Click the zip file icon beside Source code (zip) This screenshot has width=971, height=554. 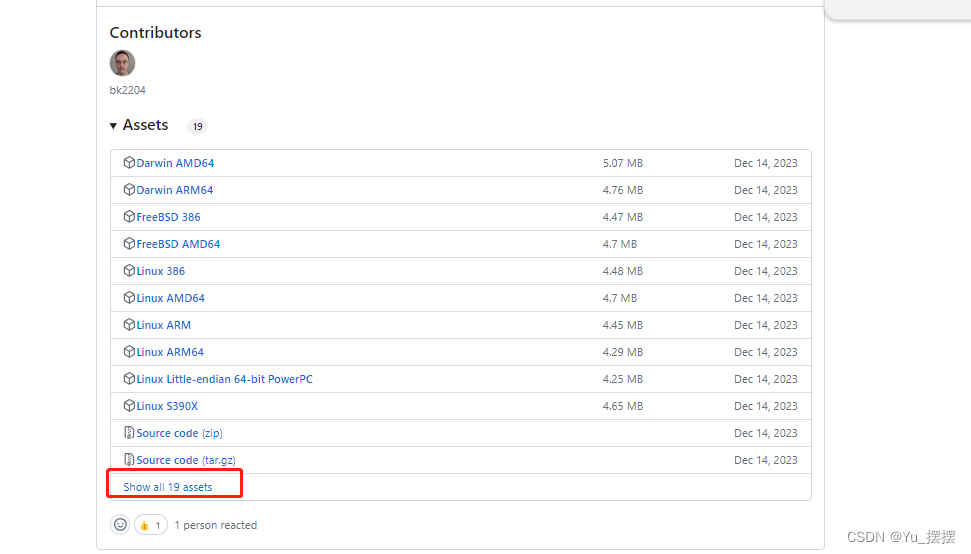click(x=129, y=433)
